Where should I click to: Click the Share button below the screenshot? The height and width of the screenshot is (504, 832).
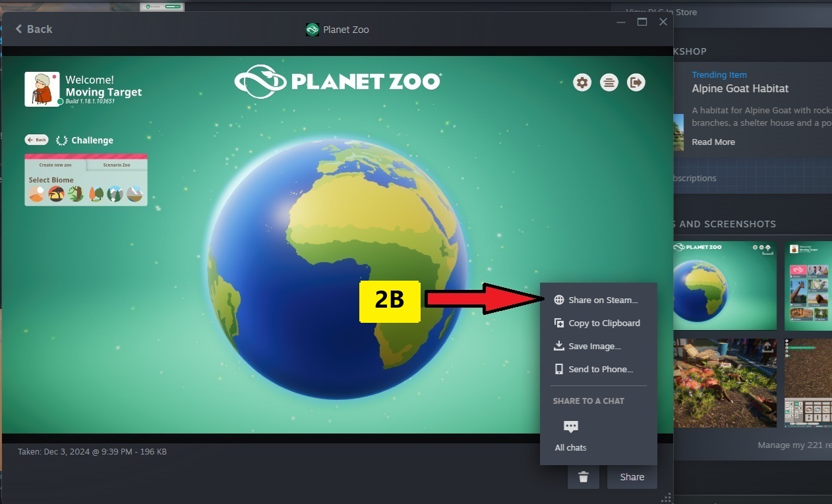632,477
